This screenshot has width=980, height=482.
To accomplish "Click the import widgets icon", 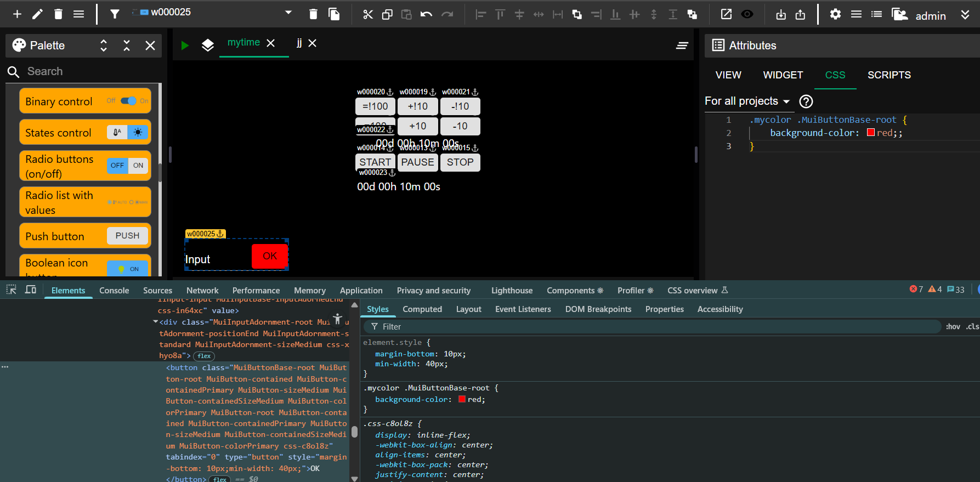I will coord(781,14).
